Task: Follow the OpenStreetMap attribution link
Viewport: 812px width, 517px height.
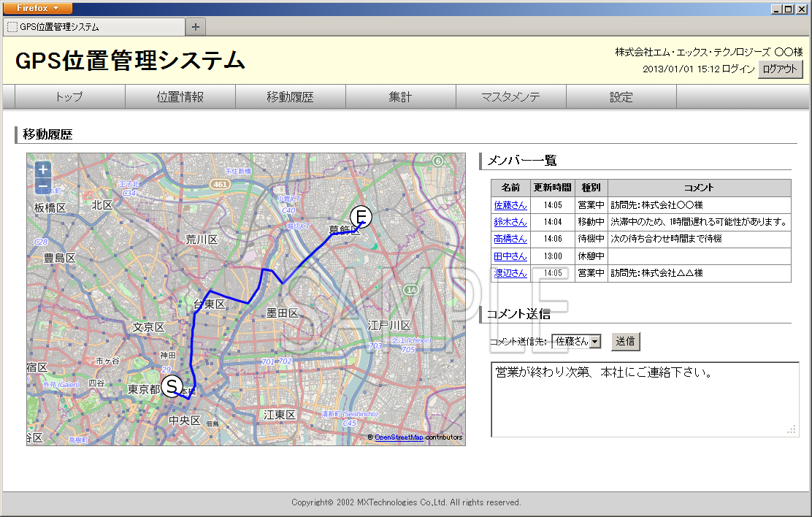Action: click(399, 437)
